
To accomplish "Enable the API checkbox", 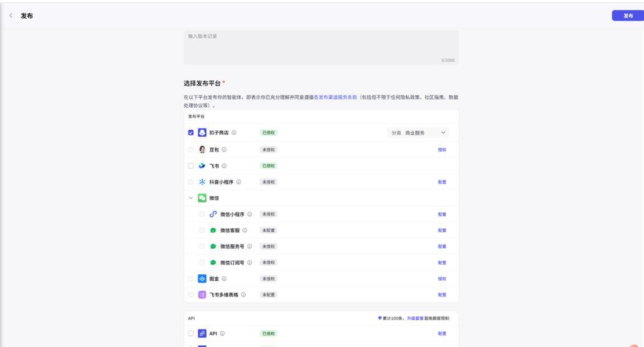I will coord(191,334).
